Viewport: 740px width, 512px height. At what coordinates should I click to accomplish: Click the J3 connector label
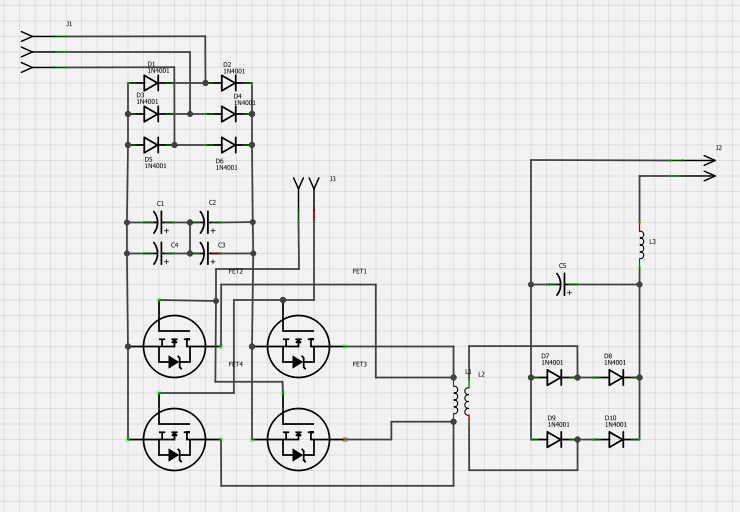click(332, 179)
